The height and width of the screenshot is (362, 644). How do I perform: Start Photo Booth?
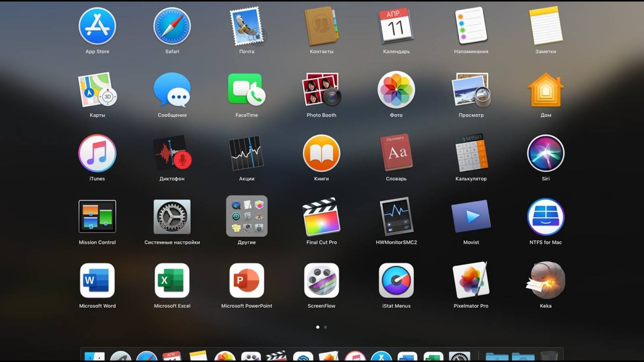(321, 90)
